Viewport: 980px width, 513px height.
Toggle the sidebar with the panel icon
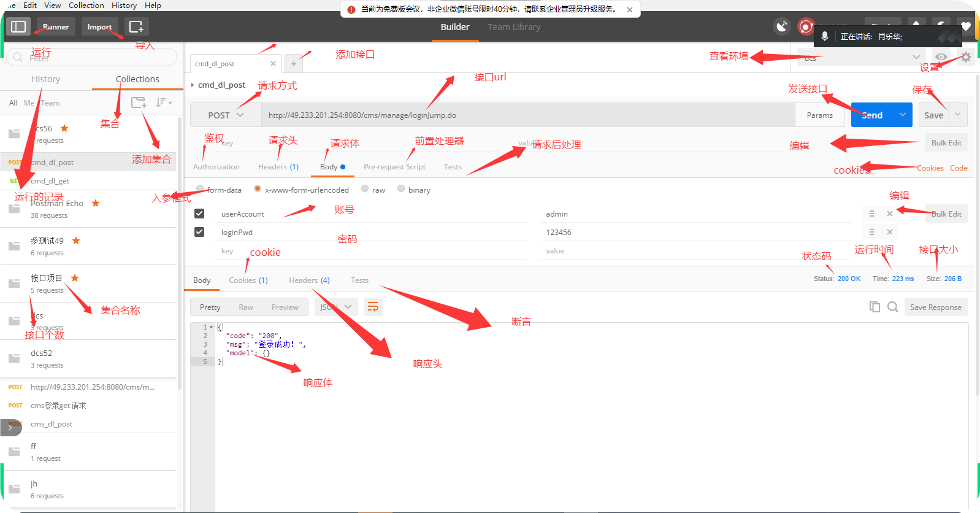18,26
